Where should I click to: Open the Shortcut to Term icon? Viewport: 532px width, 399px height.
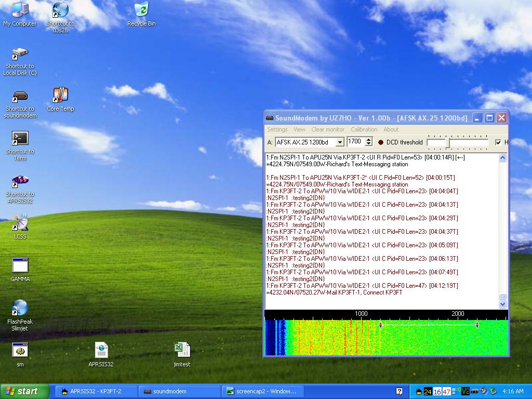(x=20, y=139)
